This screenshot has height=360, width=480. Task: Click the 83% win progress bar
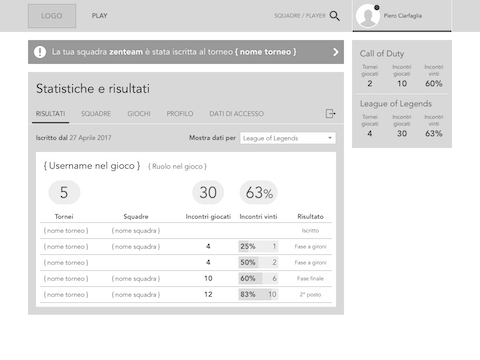(x=258, y=294)
